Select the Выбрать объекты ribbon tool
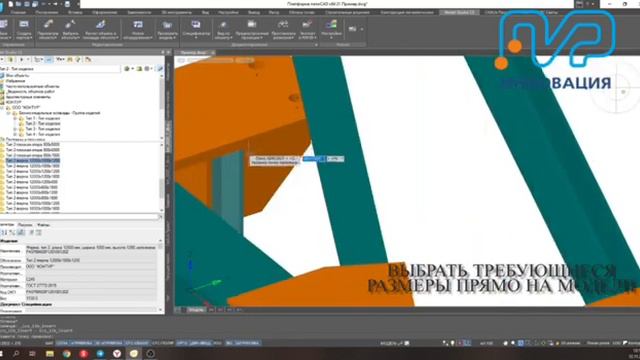Viewport: 640px width, 360px height. pyautogui.click(x=70, y=29)
